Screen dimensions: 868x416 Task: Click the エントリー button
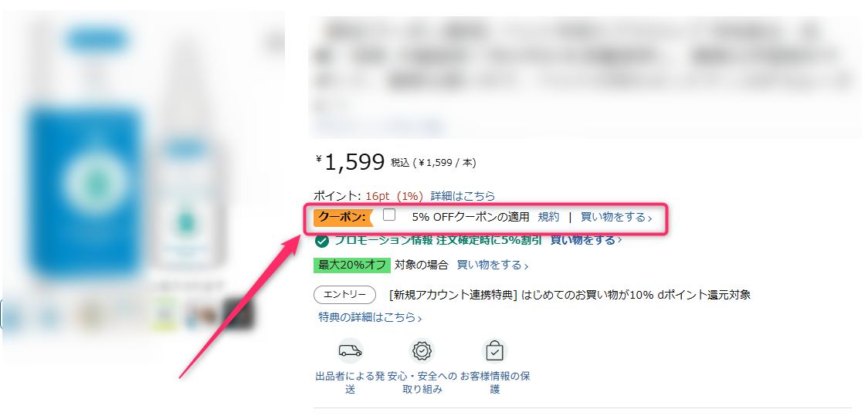click(x=345, y=295)
